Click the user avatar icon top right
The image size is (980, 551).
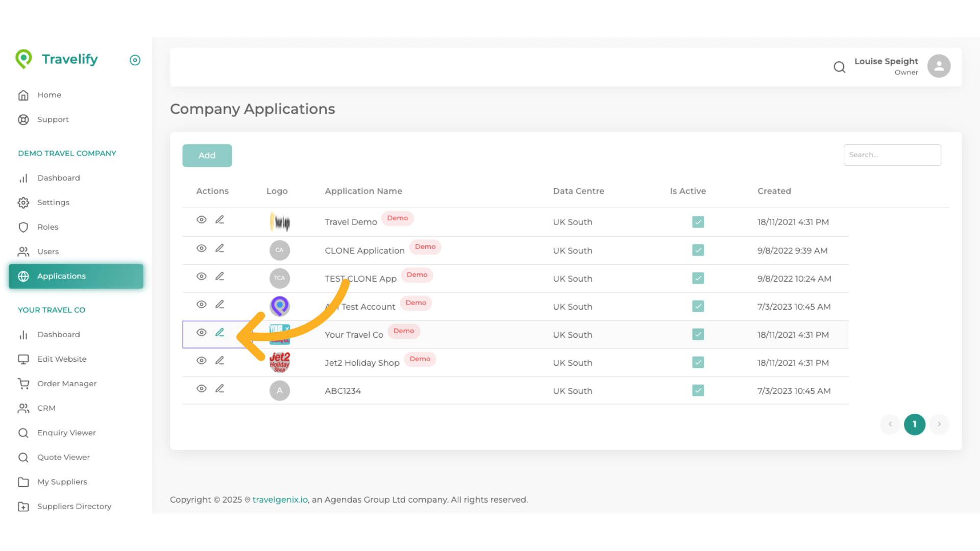(939, 66)
